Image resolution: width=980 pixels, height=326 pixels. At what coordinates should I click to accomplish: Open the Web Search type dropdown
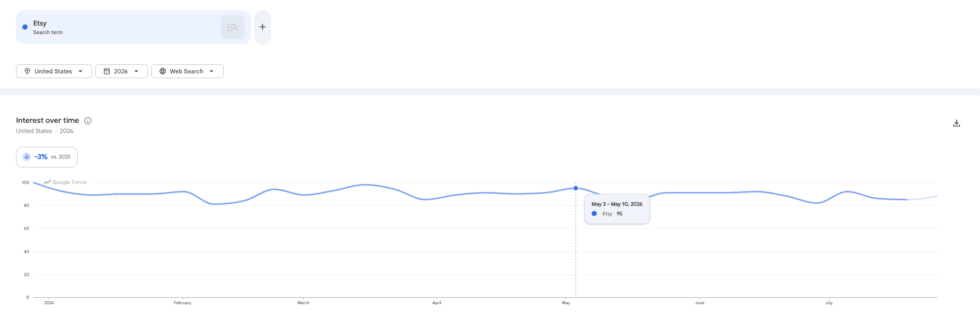tap(187, 71)
